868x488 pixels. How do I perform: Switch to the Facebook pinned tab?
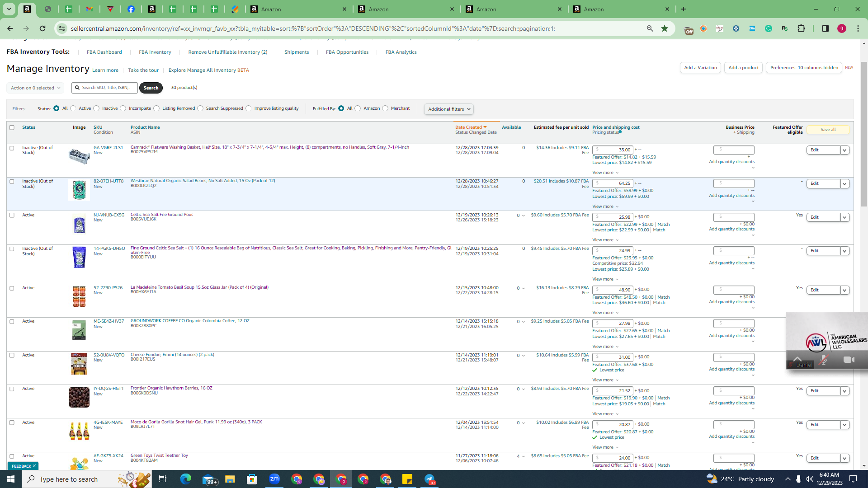tap(131, 9)
